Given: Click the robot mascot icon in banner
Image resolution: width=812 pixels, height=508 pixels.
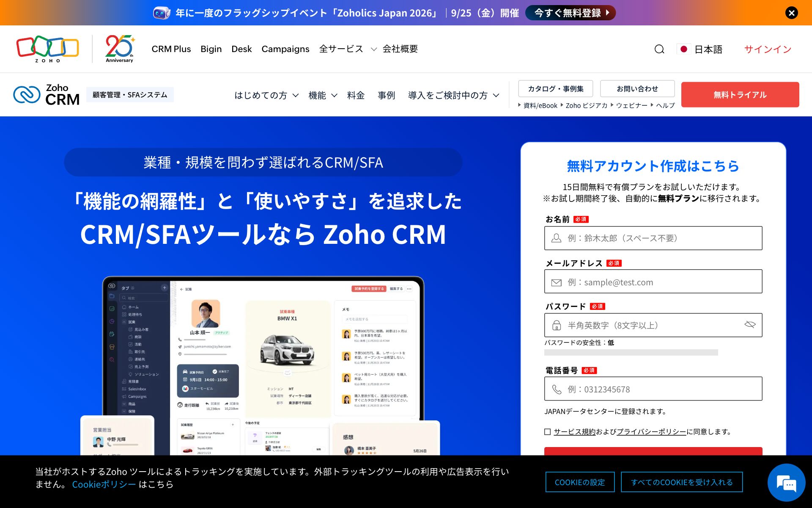Looking at the screenshot, I should click(162, 13).
